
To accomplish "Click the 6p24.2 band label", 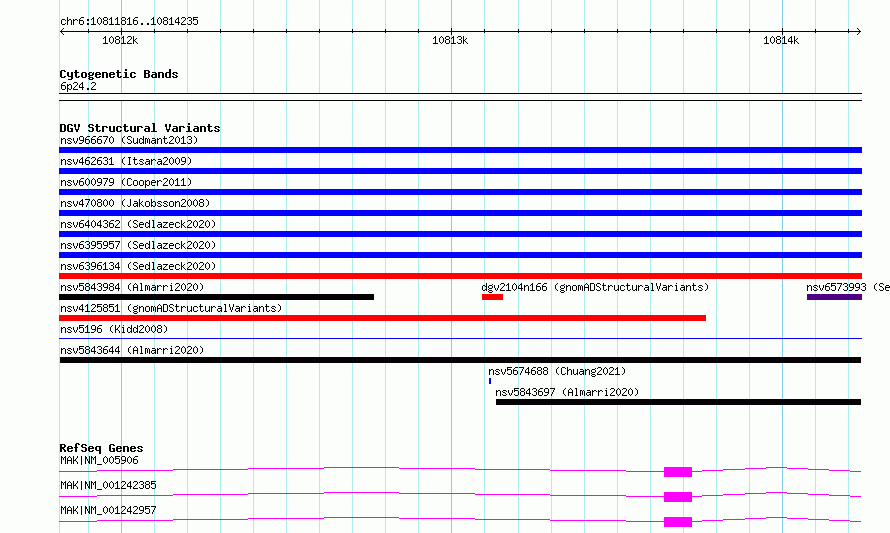I will click(78, 86).
